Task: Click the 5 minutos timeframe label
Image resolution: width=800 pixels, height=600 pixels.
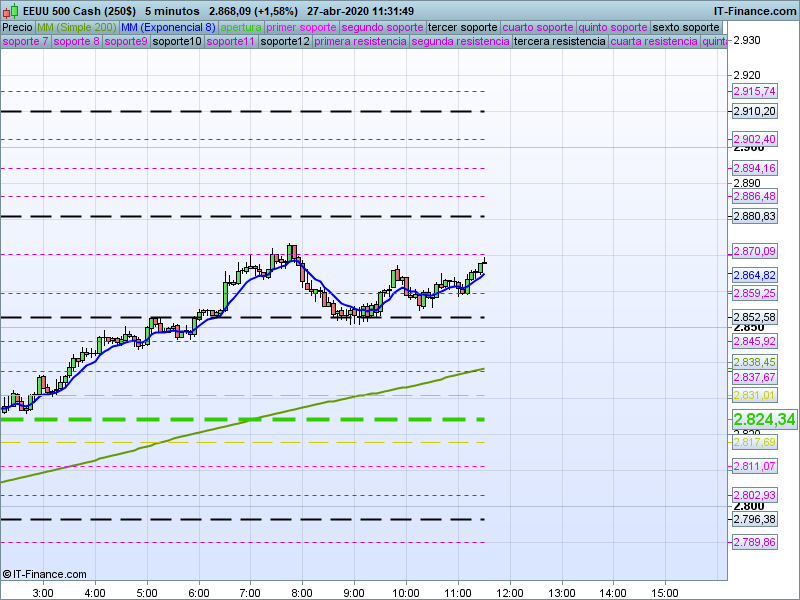Action: point(172,11)
